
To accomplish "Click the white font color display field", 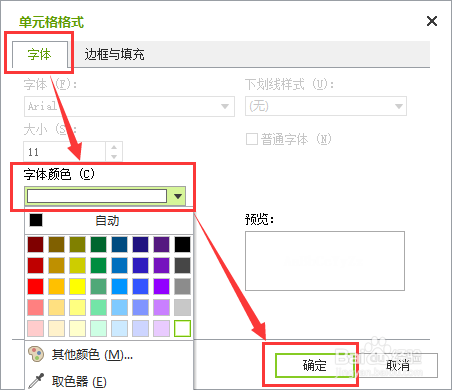I will pos(97,196).
